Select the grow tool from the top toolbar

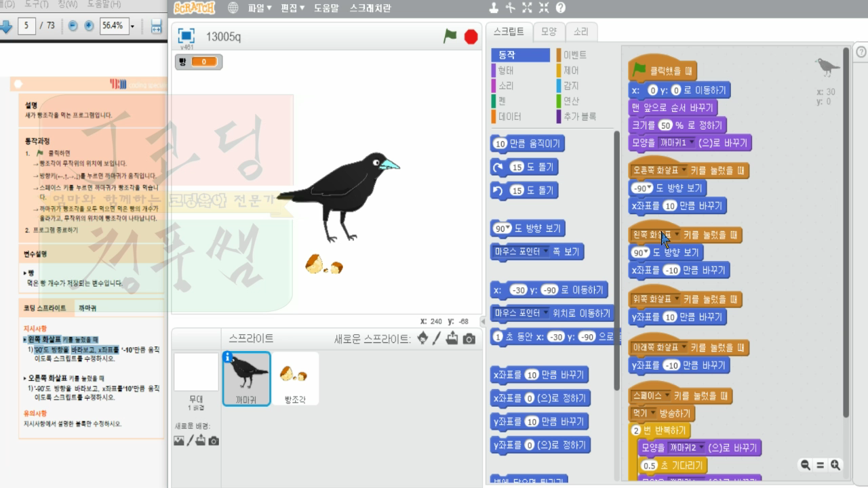pyautogui.click(x=527, y=7)
